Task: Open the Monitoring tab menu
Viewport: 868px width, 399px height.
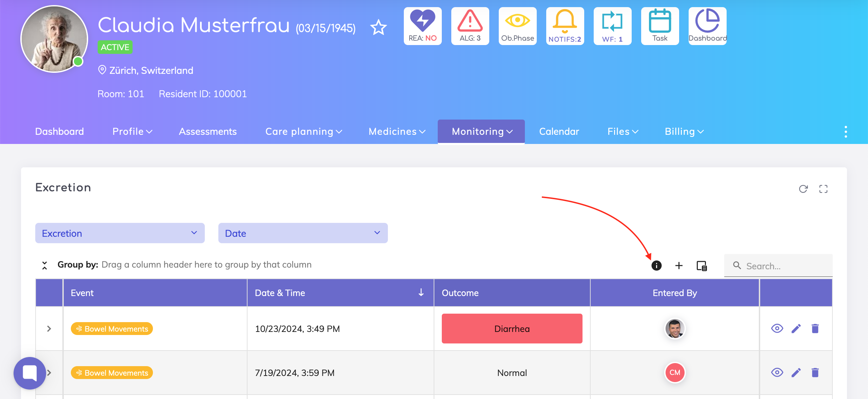Action: 481,131
